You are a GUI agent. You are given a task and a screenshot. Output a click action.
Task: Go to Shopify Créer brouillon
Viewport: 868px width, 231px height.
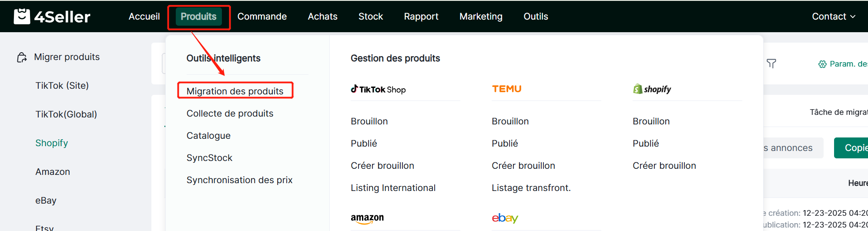tap(664, 166)
